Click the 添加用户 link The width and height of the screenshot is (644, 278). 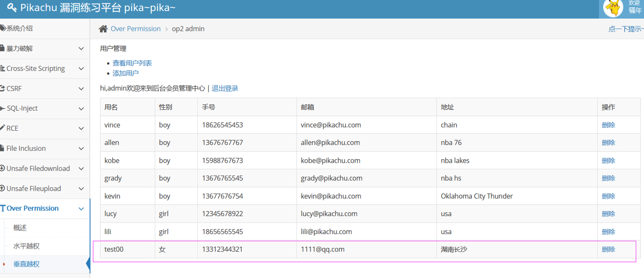tap(126, 73)
